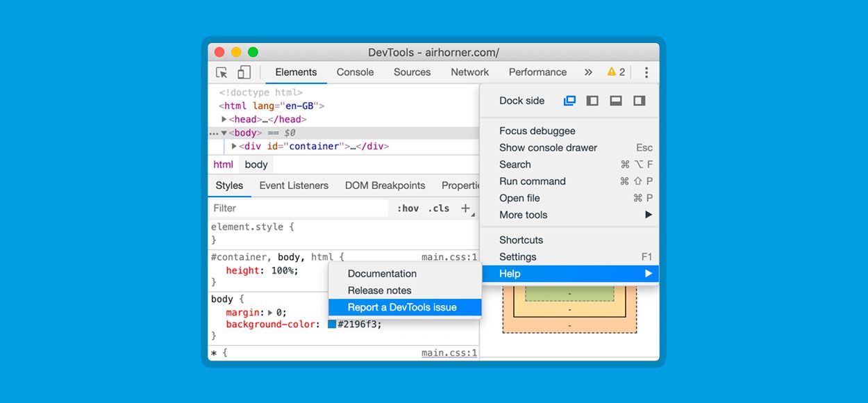Click the element.style rule selector
Screen dimensions: 868x403
(x=248, y=227)
